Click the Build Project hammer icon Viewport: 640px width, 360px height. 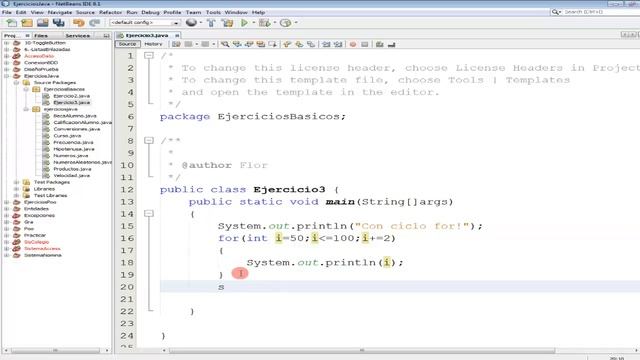pyautogui.click(x=211, y=23)
